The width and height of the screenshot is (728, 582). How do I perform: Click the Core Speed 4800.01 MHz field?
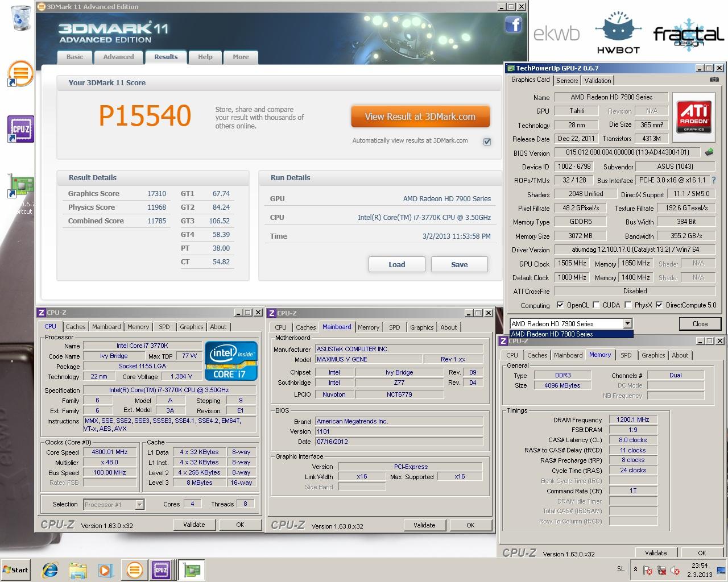click(x=110, y=452)
